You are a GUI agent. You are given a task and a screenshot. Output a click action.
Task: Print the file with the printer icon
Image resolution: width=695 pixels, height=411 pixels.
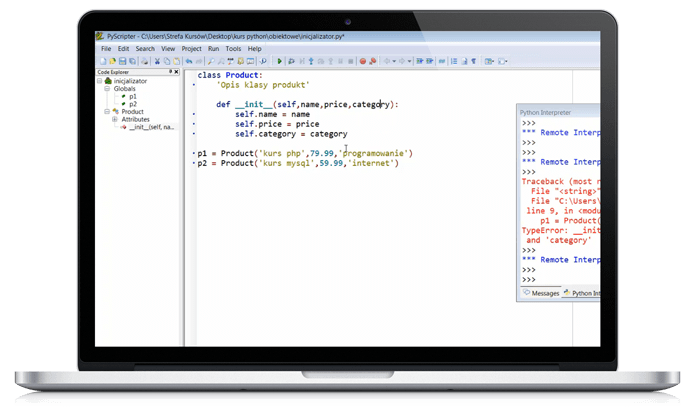(144, 61)
